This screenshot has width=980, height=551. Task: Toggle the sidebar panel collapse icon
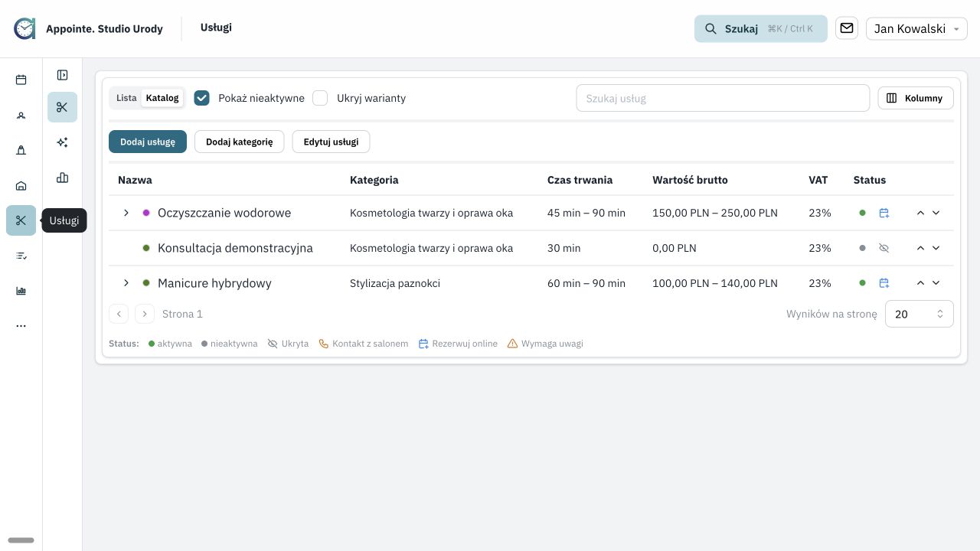62,75
